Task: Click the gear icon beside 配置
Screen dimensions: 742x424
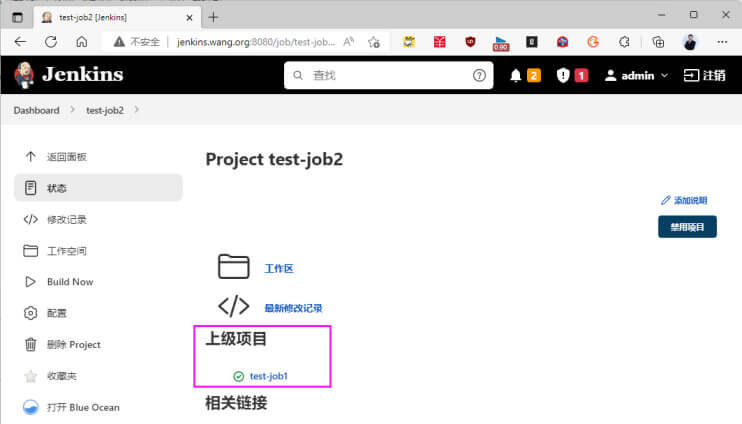Action: pyautogui.click(x=31, y=313)
